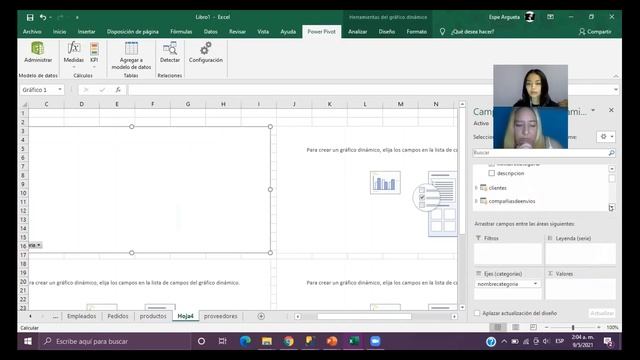
Task: Click the Actualizar button
Action: [602, 313]
